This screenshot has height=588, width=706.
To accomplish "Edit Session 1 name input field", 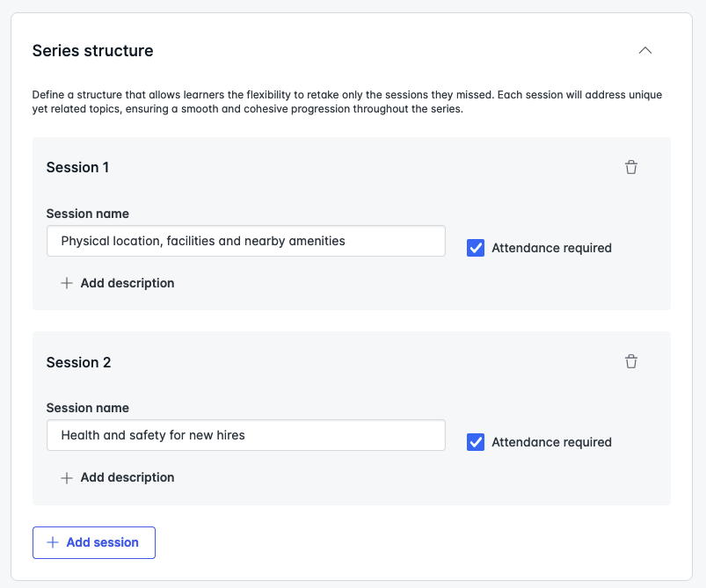I will (x=246, y=241).
